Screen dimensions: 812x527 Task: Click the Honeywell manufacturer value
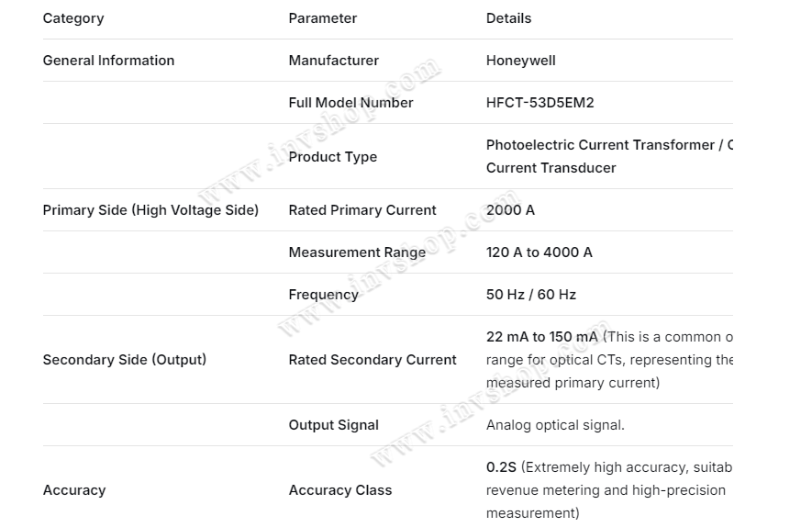(x=520, y=61)
